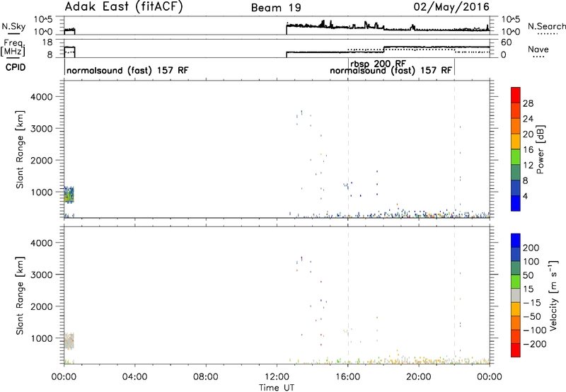The width and height of the screenshot is (566, 392).
Task: Click the "4" label on power colorbar
Action: pyautogui.click(x=525, y=197)
